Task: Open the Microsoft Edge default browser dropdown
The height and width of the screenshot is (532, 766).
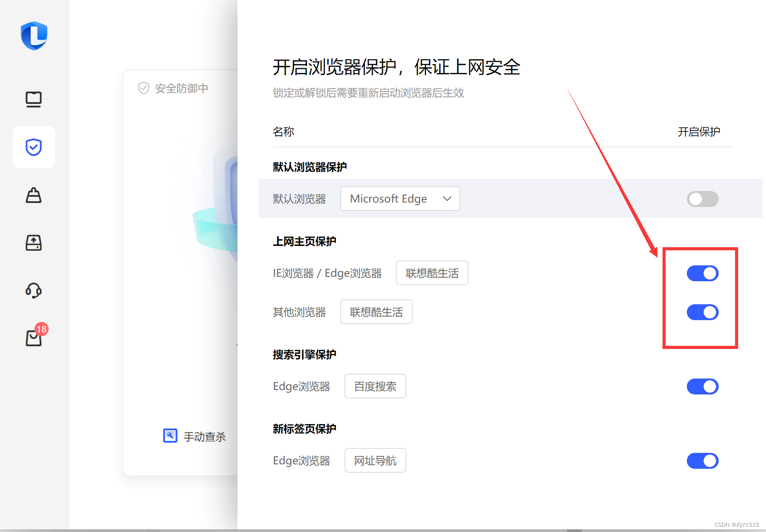Action: pos(400,199)
